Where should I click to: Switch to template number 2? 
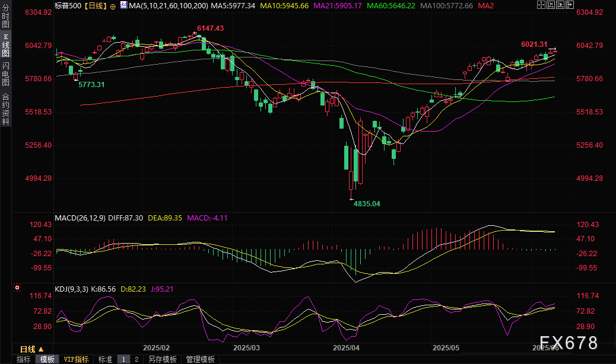pos(136,359)
